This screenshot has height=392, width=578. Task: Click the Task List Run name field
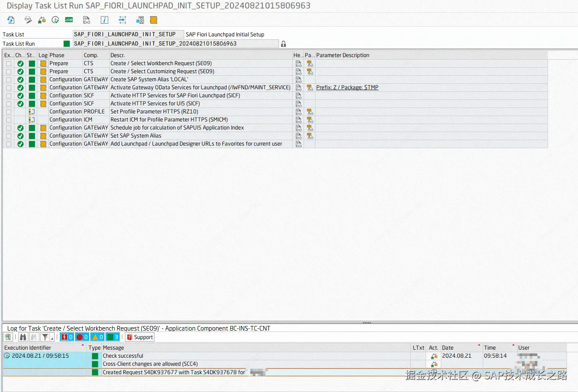tap(176, 44)
